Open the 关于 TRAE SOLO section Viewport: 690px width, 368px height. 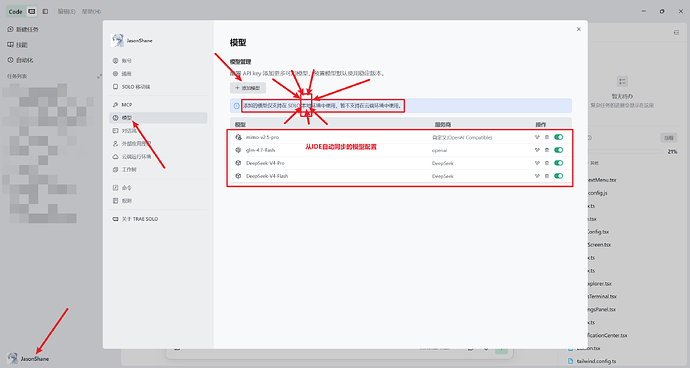click(x=158, y=219)
